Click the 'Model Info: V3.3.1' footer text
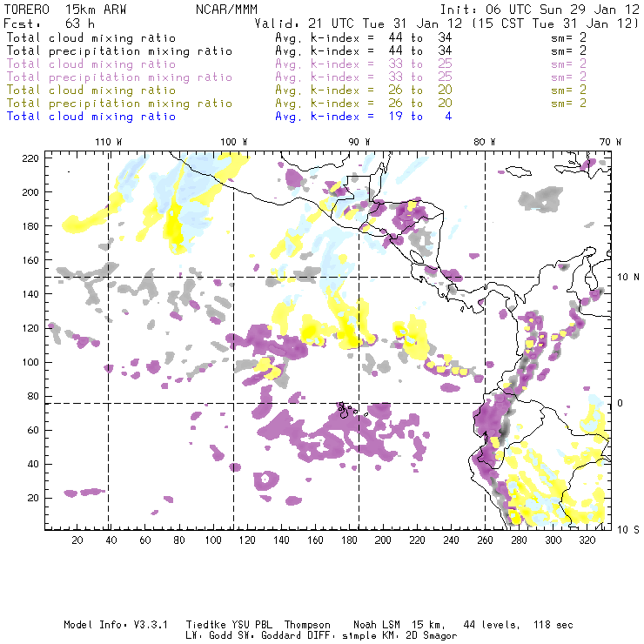This screenshot has height=644, width=644. pyautogui.click(x=116, y=625)
